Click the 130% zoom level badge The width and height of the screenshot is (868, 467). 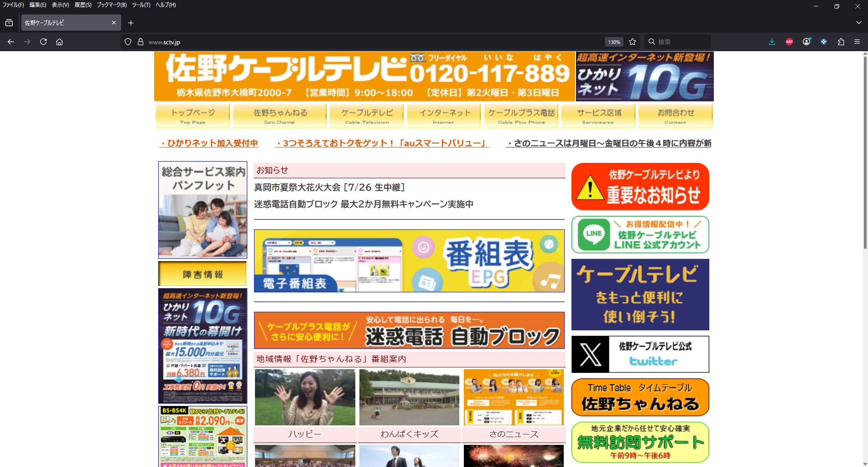(614, 42)
